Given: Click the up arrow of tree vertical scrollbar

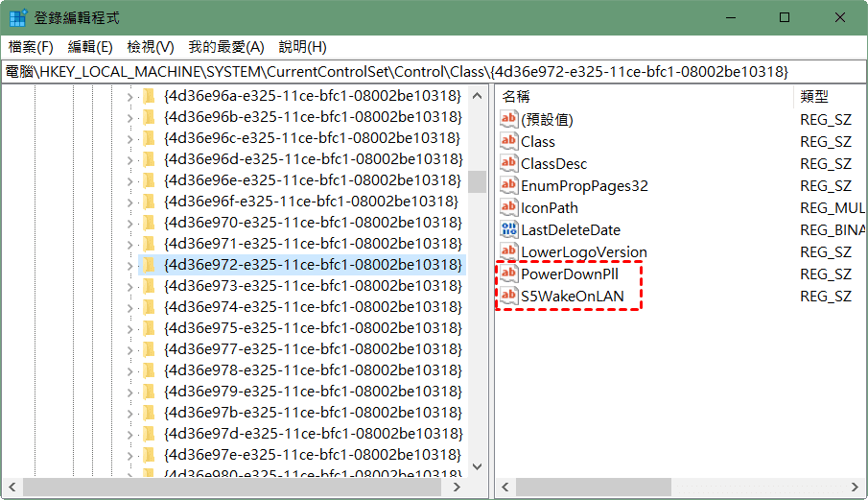Looking at the screenshot, I should [478, 96].
